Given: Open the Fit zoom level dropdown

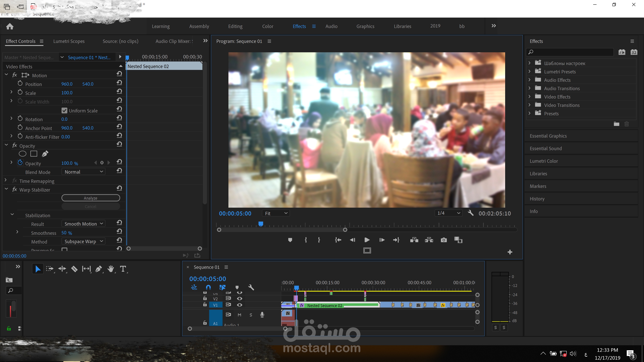Looking at the screenshot, I should [276, 213].
